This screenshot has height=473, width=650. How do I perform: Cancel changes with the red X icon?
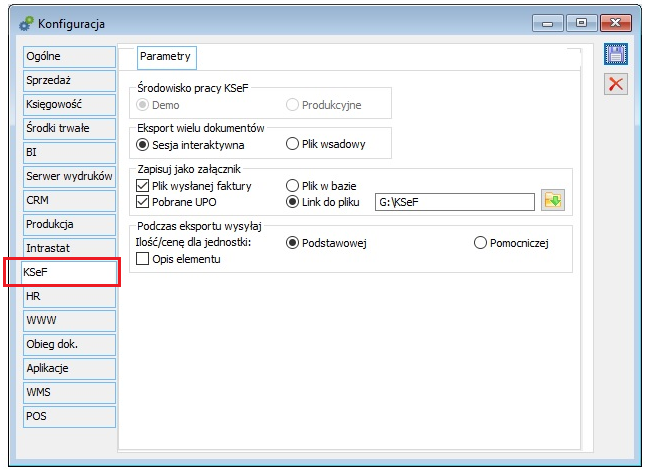pos(616,84)
